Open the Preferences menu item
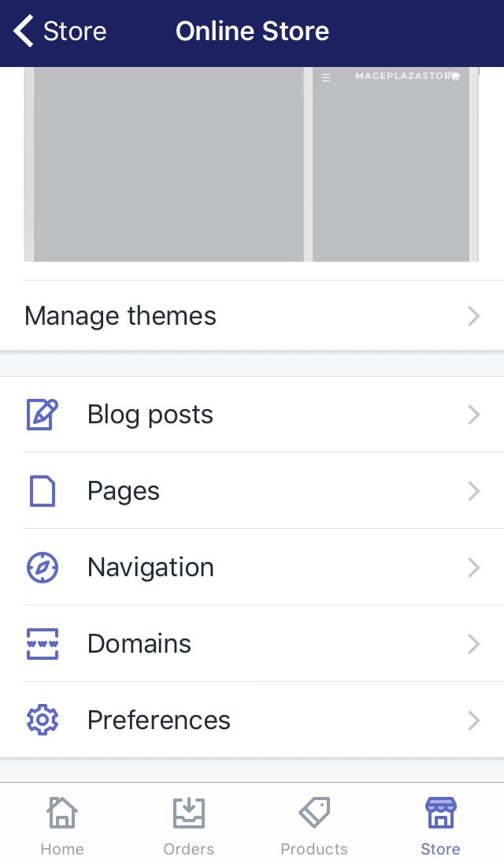The width and height of the screenshot is (504, 860). click(159, 720)
